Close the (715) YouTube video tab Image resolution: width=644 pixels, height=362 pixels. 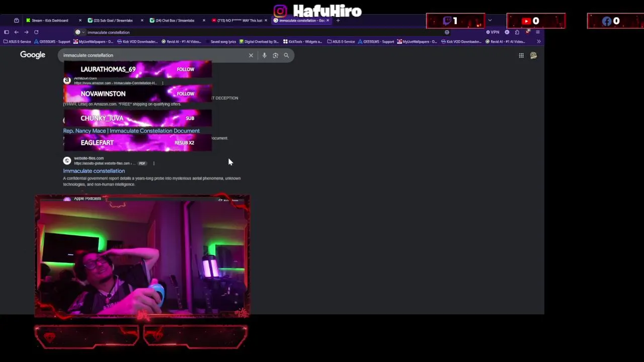[266, 21]
